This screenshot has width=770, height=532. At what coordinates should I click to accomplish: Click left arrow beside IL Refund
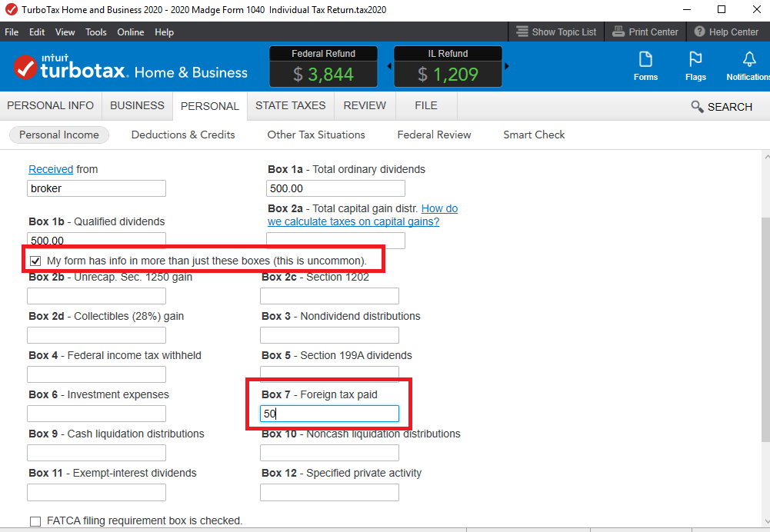[x=389, y=66]
